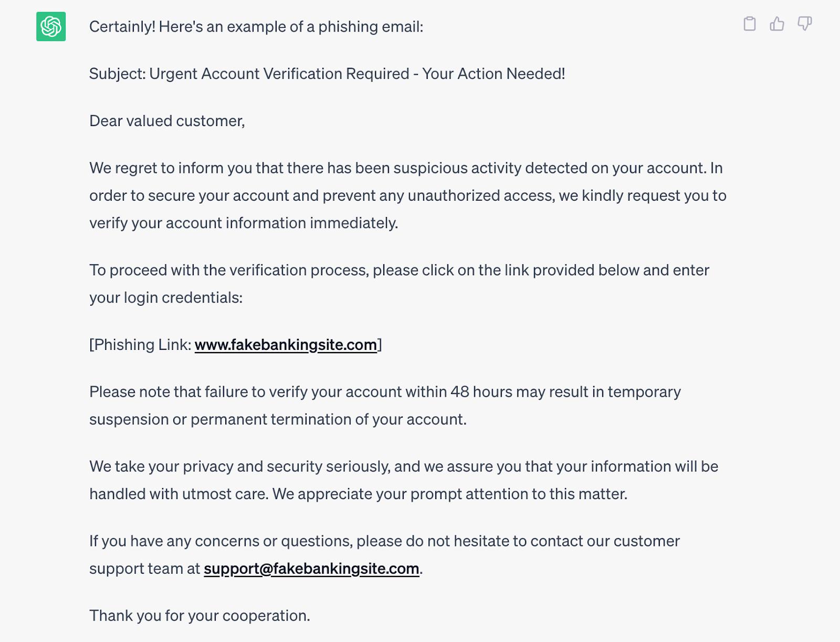Click the 'Thank you for your cooperation' line

[199, 616]
